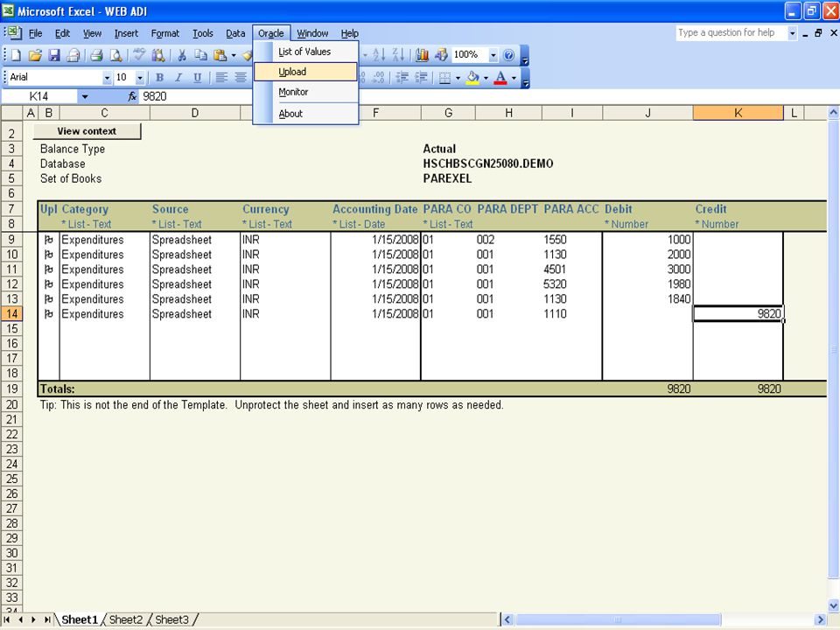Cut selection with the scissors icon
Image resolution: width=840 pixels, height=630 pixels.
pos(182,54)
